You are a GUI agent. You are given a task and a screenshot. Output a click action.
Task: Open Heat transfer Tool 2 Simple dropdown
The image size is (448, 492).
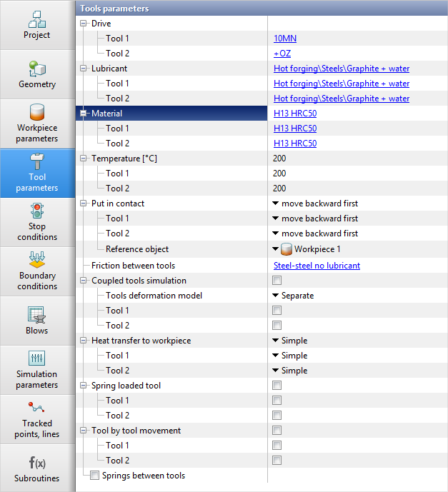(x=275, y=371)
